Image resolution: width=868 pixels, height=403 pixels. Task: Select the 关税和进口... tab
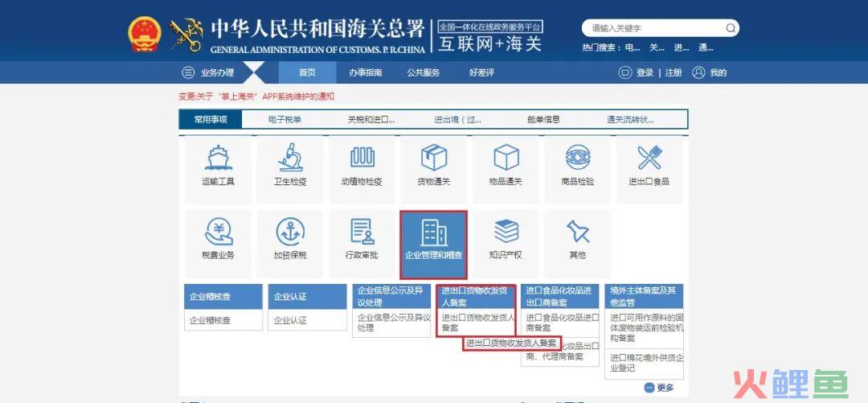tap(371, 119)
